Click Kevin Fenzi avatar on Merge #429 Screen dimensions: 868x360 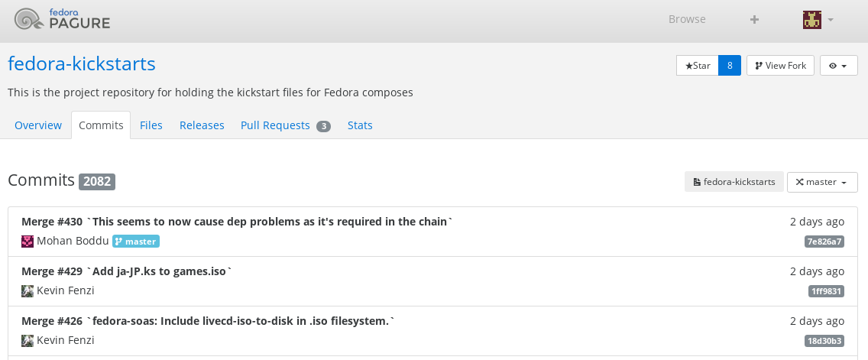pos(28,291)
